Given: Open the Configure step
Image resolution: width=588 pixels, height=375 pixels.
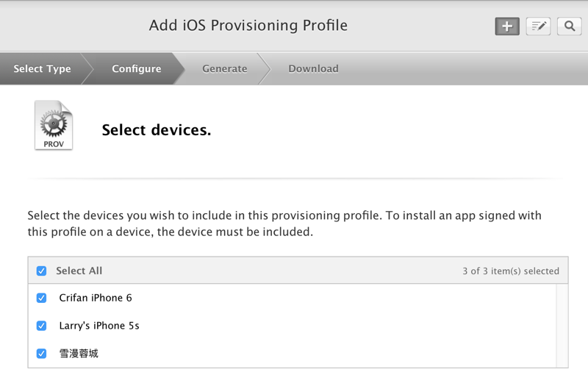Looking at the screenshot, I should pyautogui.click(x=136, y=69).
